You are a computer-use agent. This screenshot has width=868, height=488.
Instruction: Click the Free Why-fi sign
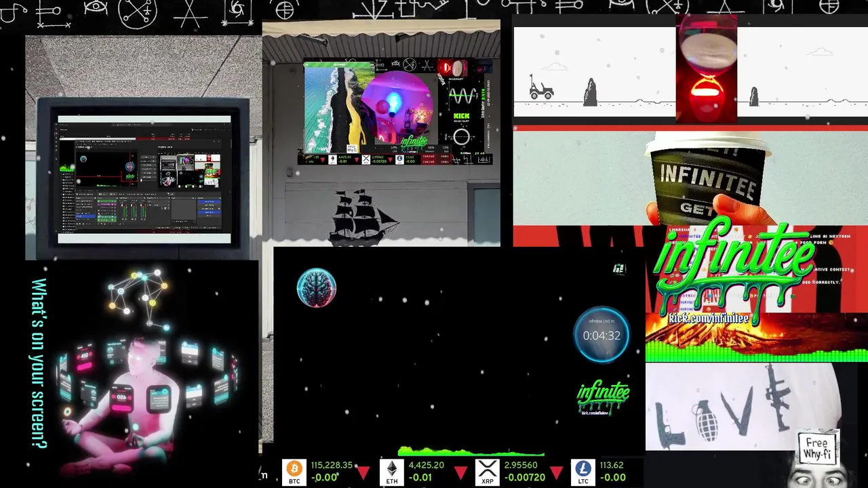pos(817,448)
